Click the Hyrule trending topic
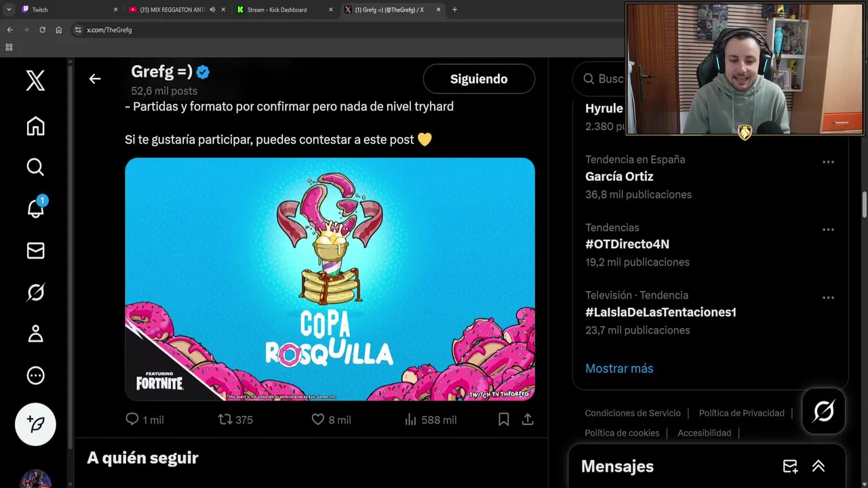This screenshot has height=488, width=868. [x=604, y=108]
